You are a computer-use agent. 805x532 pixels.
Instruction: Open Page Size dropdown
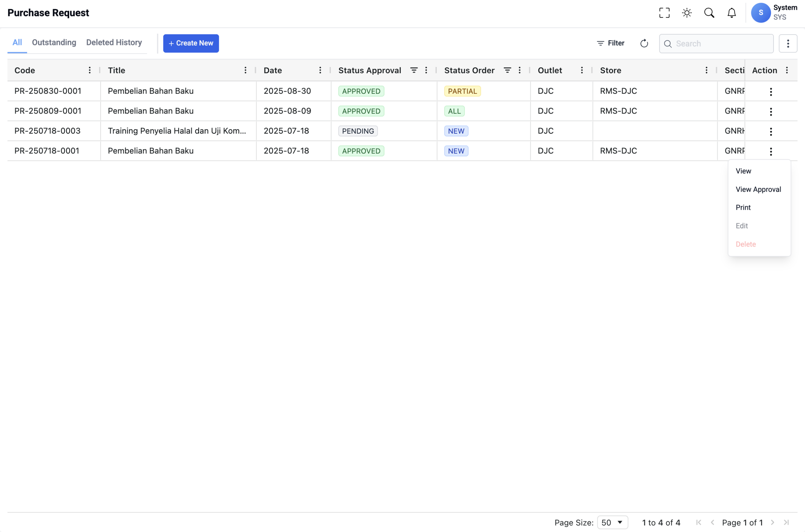click(x=612, y=523)
